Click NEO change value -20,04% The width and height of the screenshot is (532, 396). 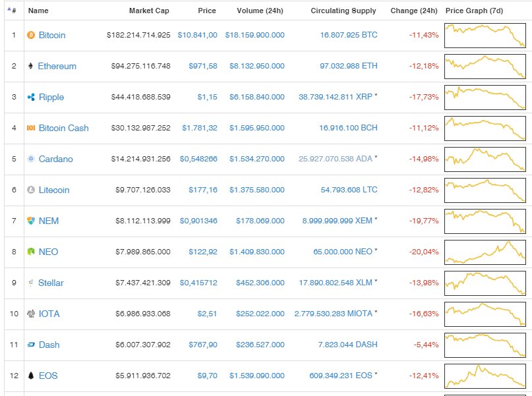424,252
